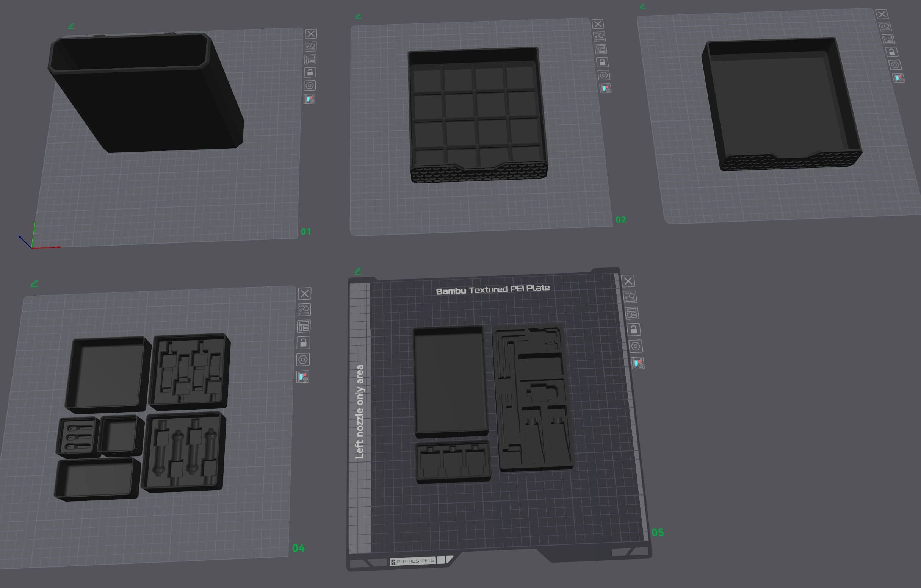The image size is (921, 588).
Task: Auto-orient objects on plate 02
Action: click(599, 37)
